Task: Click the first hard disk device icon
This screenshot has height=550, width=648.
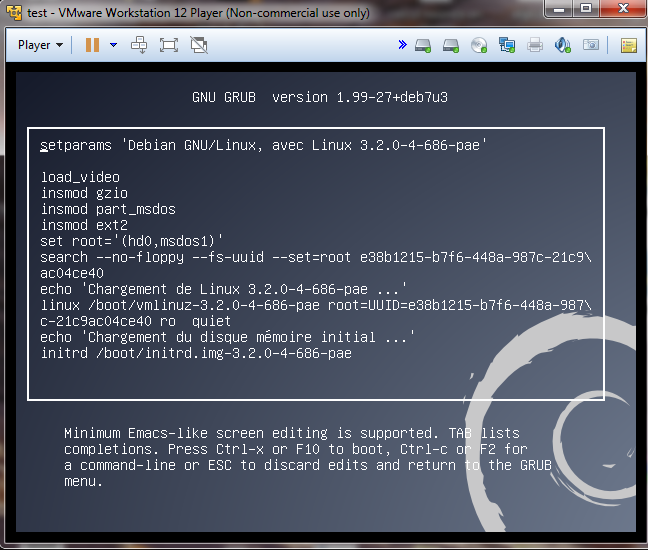Action: [423, 45]
